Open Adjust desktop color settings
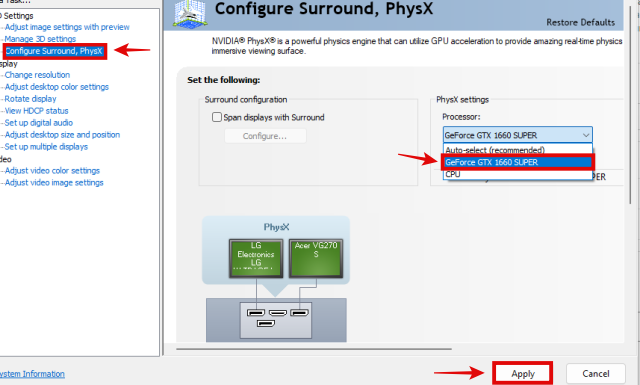This screenshot has width=640, height=385. [x=57, y=87]
